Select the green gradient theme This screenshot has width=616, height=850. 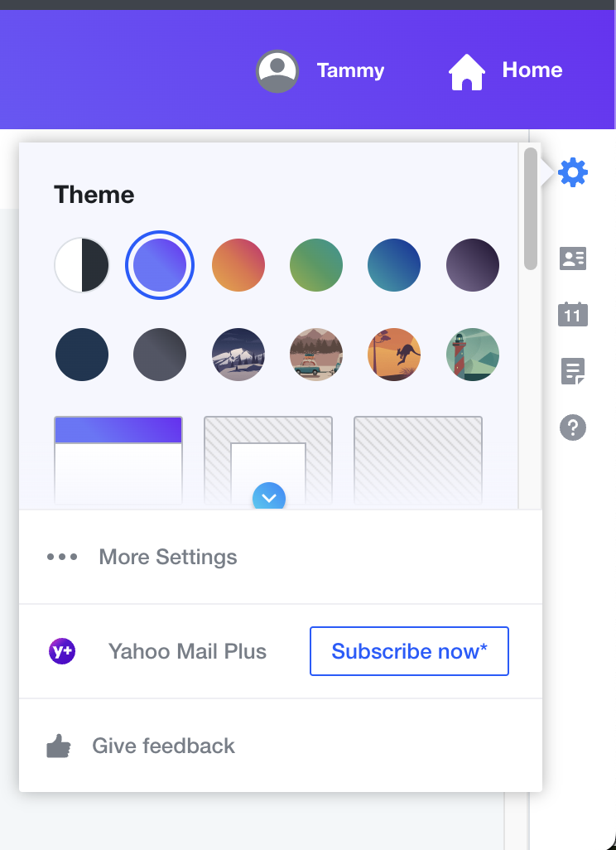pos(316,265)
